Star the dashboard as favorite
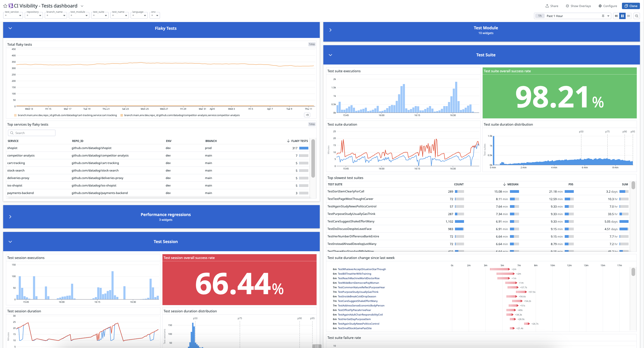The image size is (644, 348). (x=5, y=6)
